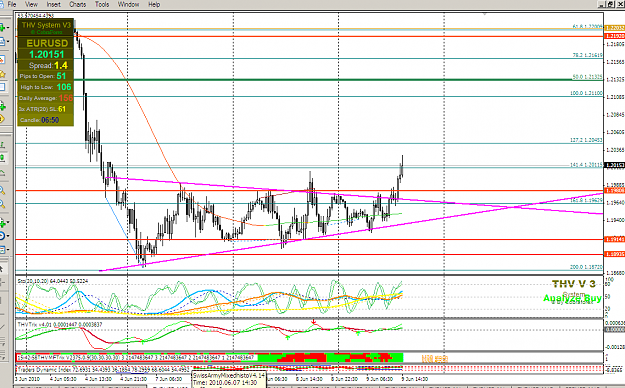Open the Window menu
Viewport: 625px width, 388px height.
pos(128,4)
